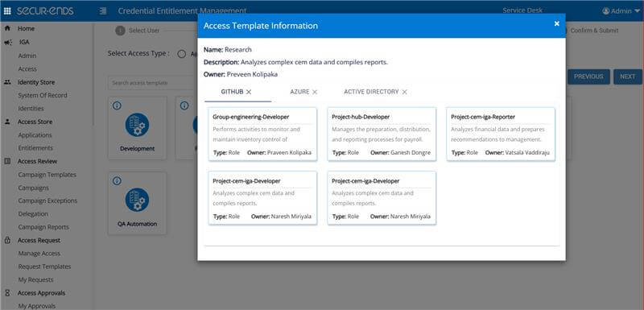Click the Select User step indicator
The height and width of the screenshot is (310, 644).
138,31
